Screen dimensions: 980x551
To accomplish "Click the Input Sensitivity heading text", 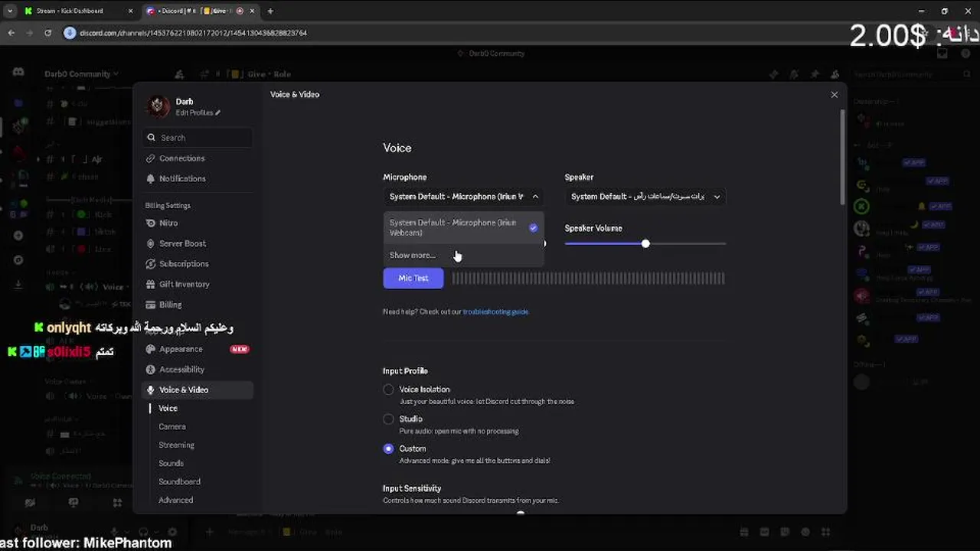I will click(412, 488).
